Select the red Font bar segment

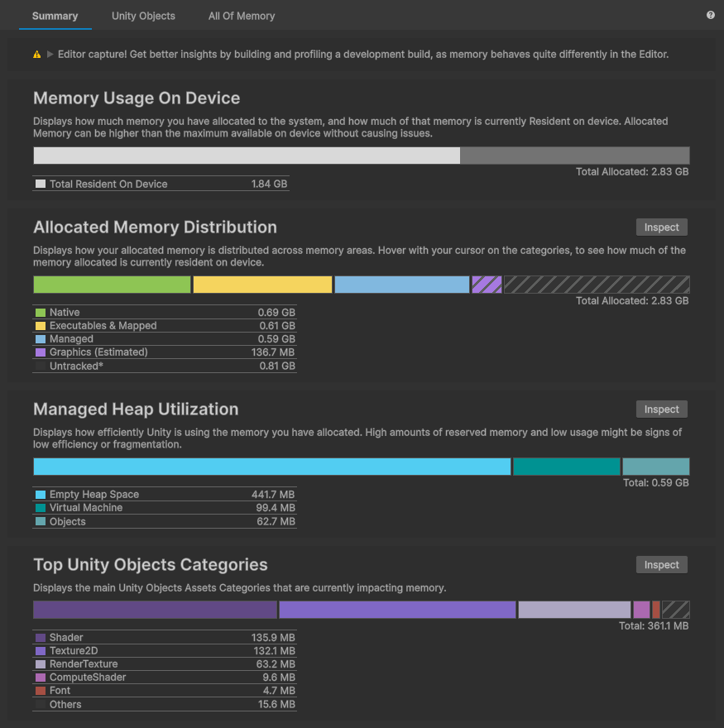pyautogui.click(x=655, y=610)
